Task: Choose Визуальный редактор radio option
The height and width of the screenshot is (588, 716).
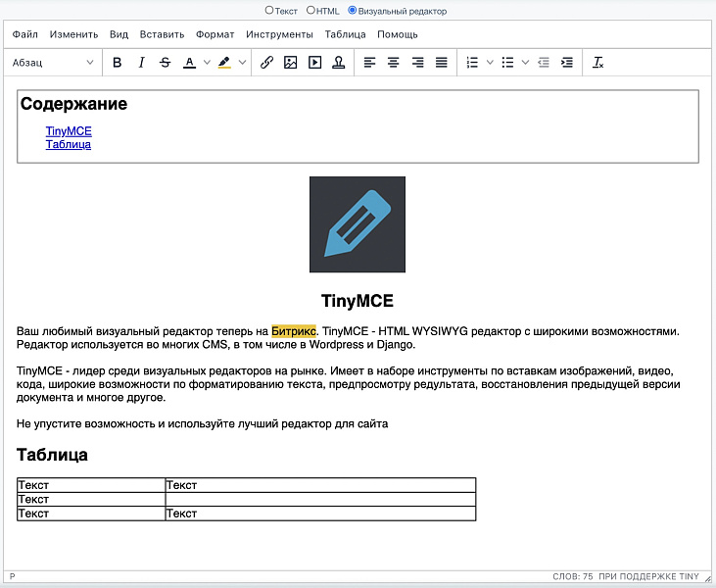Action: (x=353, y=10)
